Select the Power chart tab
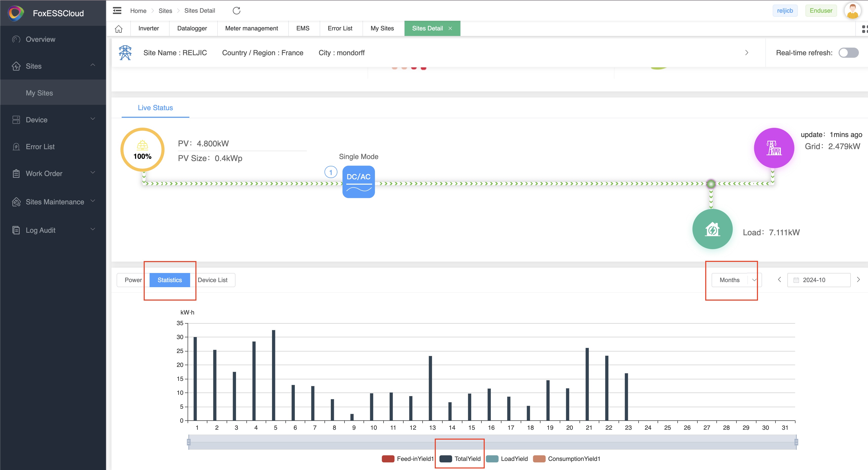This screenshot has width=868, height=470. tap(133, 280)
